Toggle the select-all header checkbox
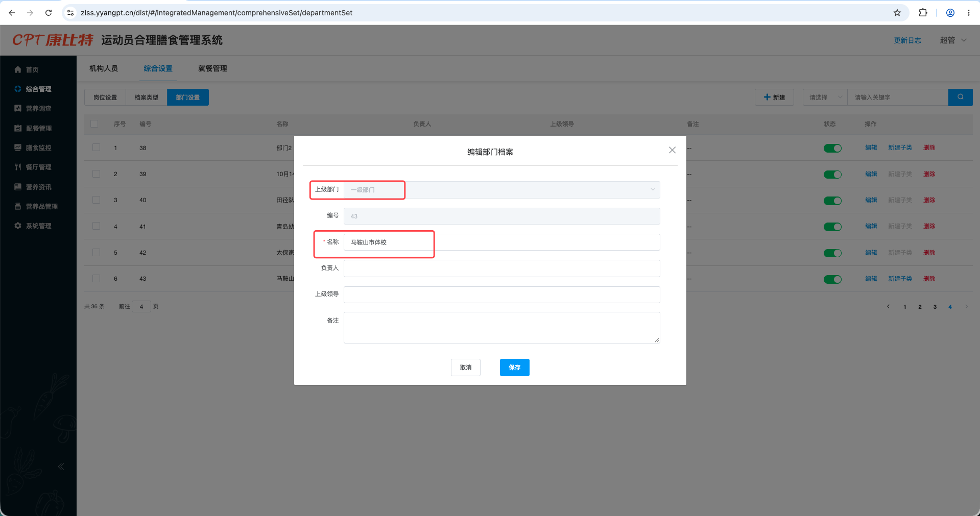The image size is (980, 516). (94, 124)
